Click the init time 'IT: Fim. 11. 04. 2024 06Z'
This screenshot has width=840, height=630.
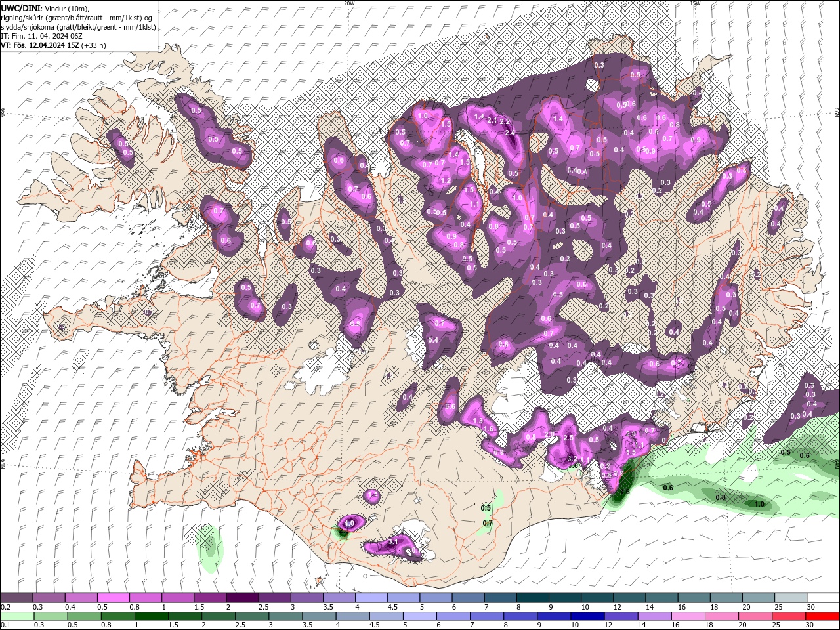coord(41,36)
